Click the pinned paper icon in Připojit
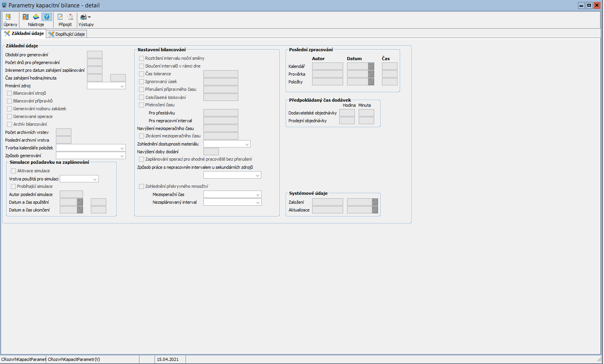 70,17
